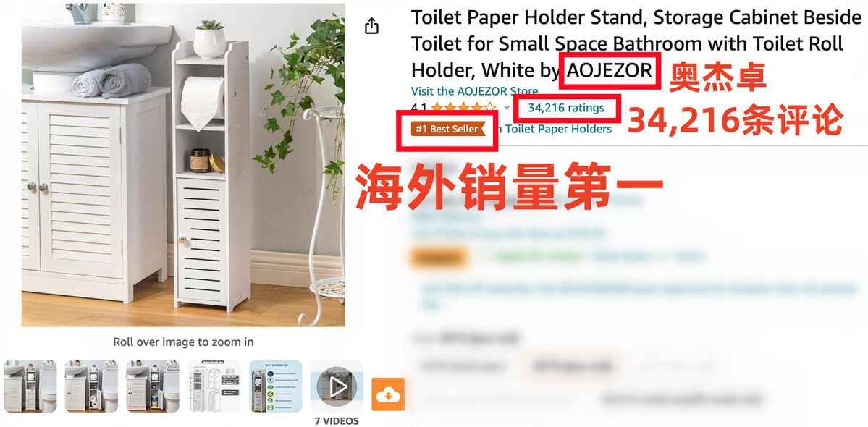Select the highlighted blurred size option button
This screenshot has height=427, width=868.
[571, 366]
